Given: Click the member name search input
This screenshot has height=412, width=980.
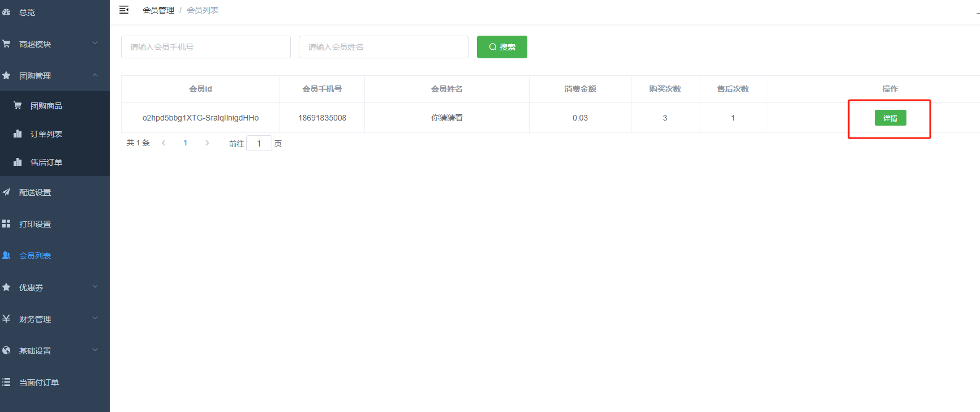Looking at the screenshot, I should point(384,47).
